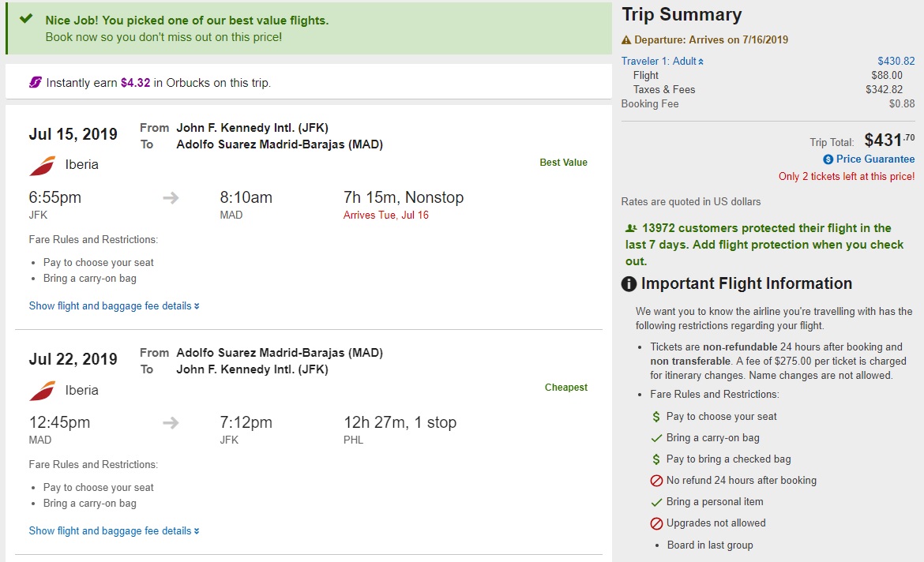Viewport: 924px width, 562px height.
Task: Click the Trip Total price $431.70
Action: 889,140
